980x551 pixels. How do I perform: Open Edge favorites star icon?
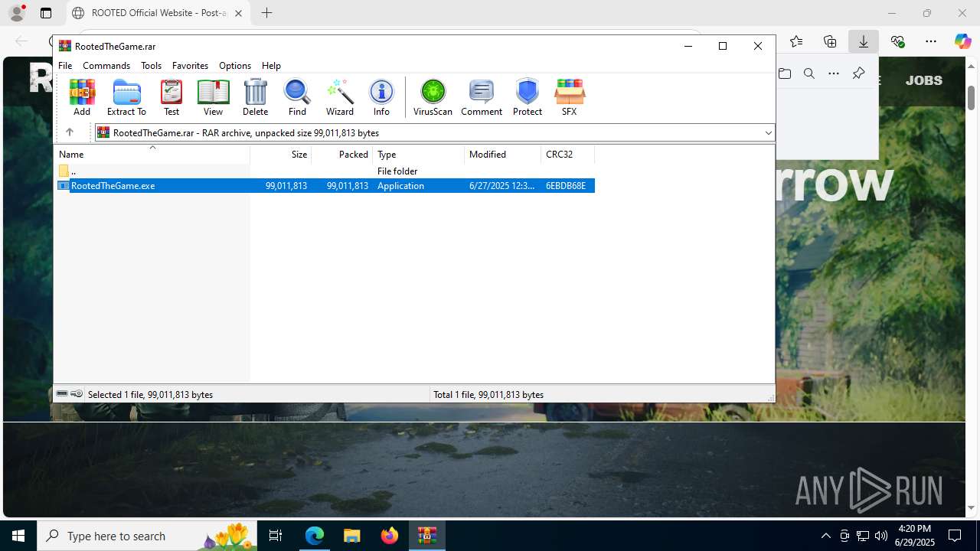796,41
